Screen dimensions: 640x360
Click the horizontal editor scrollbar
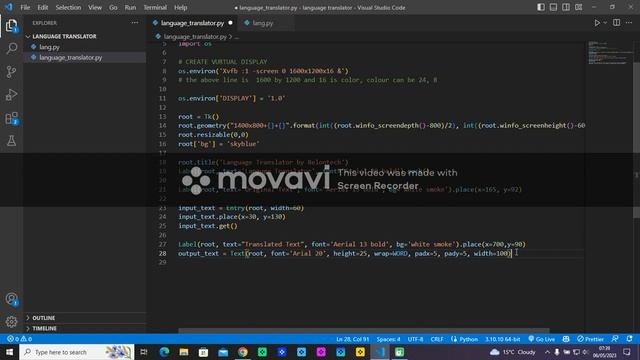[364, 331]
